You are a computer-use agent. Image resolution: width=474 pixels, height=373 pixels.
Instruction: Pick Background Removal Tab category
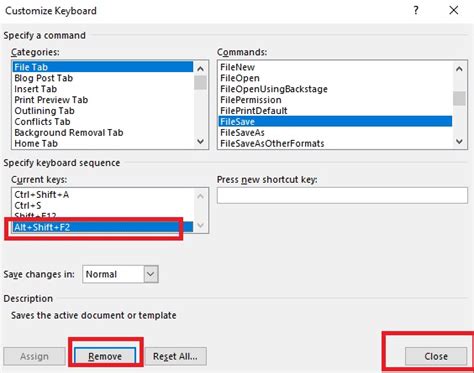click(103, 133)
